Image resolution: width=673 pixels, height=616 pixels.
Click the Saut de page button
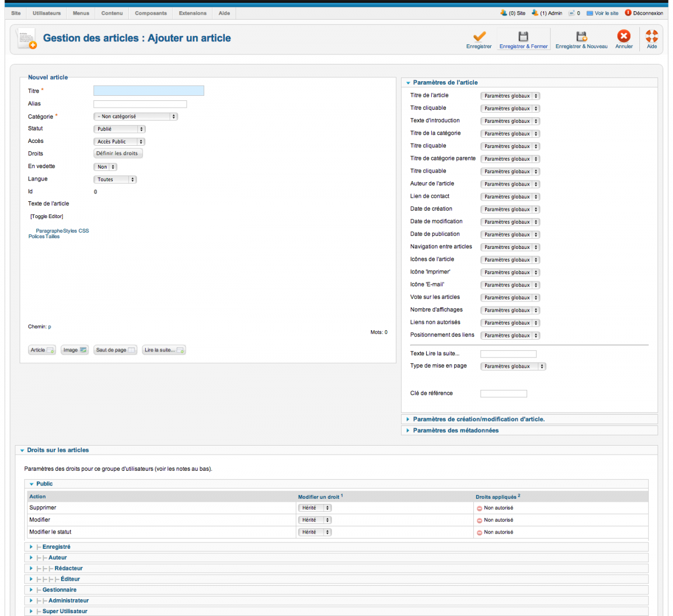click(x=115, y=350)
